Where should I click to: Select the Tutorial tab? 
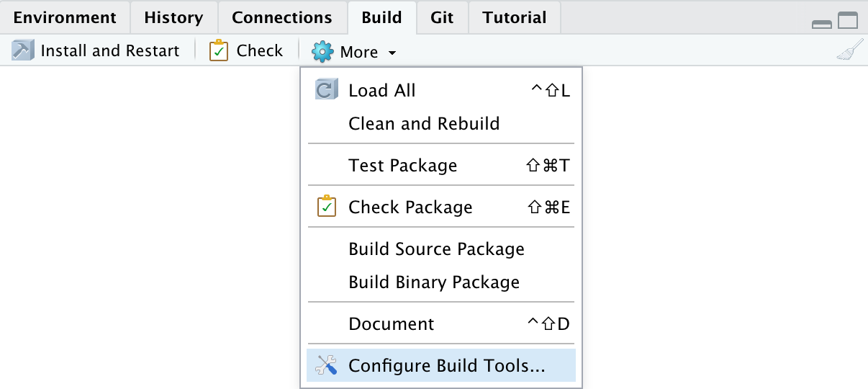(515, 17)
